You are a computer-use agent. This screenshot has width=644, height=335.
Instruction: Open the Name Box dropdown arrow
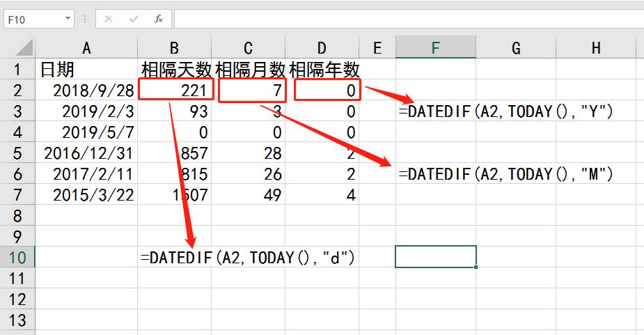68,19
